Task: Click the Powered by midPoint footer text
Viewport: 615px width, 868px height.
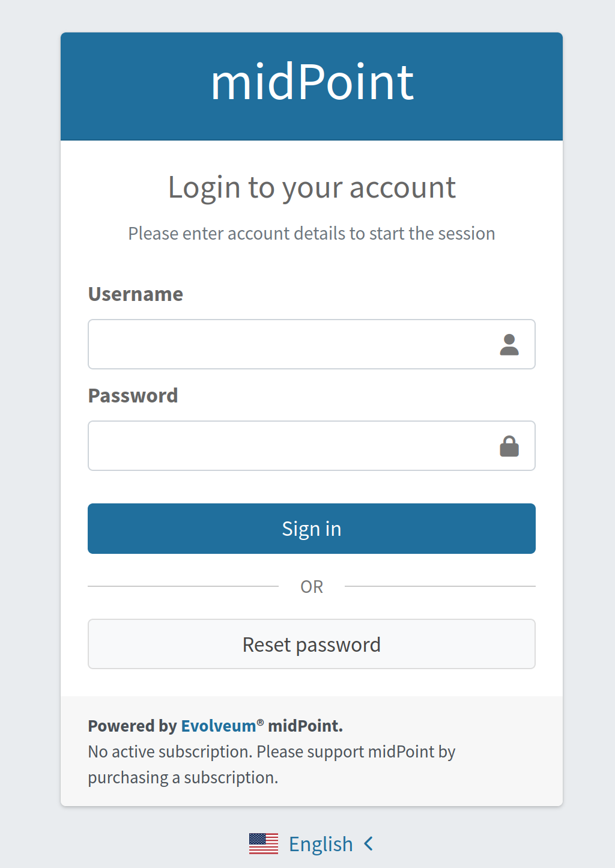Action: tap(216, 726)
